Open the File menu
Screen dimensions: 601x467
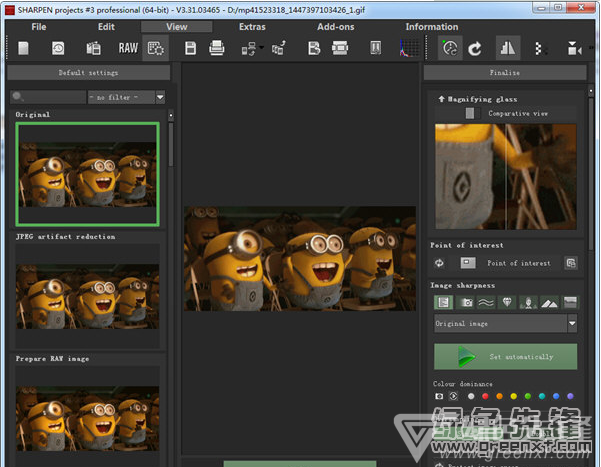coord(39,27)
